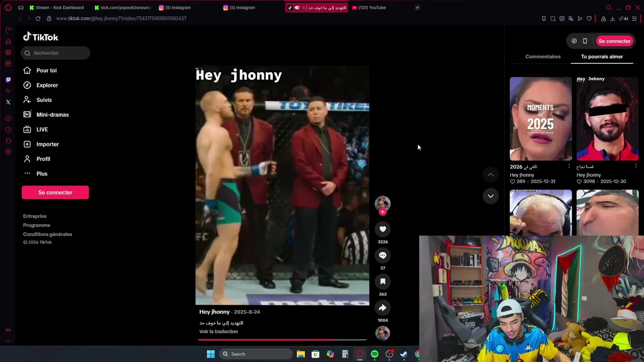This screenshot has width=644, height=362.
Task: Open Spotify from the taskbar
Action: [x=375, y=354]
